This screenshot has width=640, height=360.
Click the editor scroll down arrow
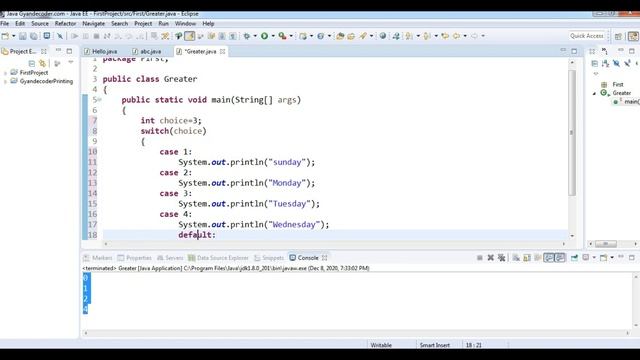tap(572, 236)
